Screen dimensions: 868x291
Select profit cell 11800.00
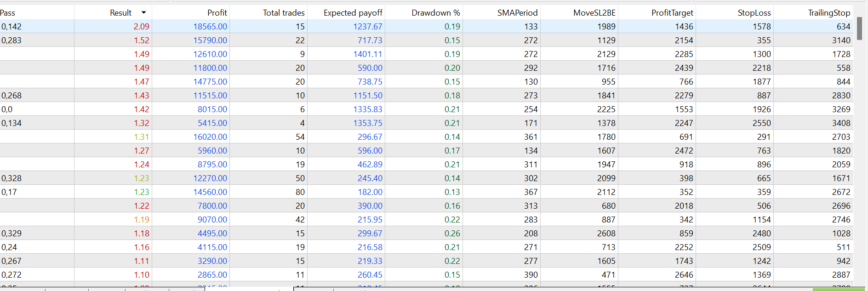click(x=210, y=68)
